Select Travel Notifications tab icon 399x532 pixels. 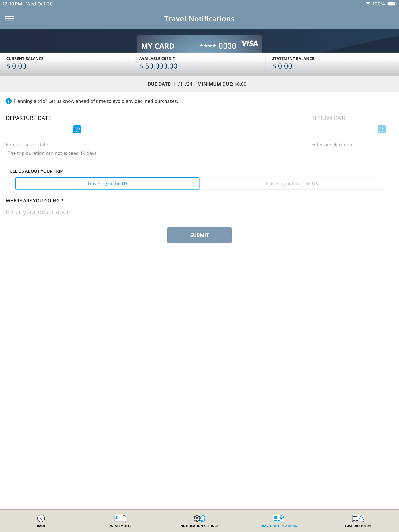[x=278, y=518]
